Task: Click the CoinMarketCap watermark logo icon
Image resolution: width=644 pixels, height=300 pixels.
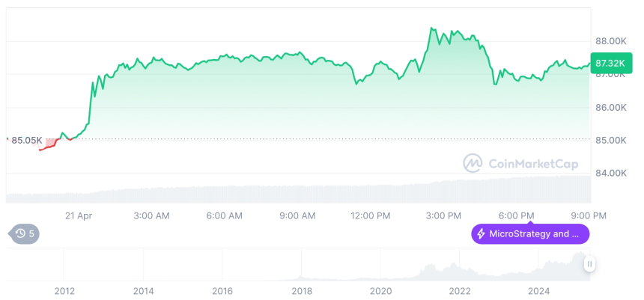Action: [x=473, y=162]
